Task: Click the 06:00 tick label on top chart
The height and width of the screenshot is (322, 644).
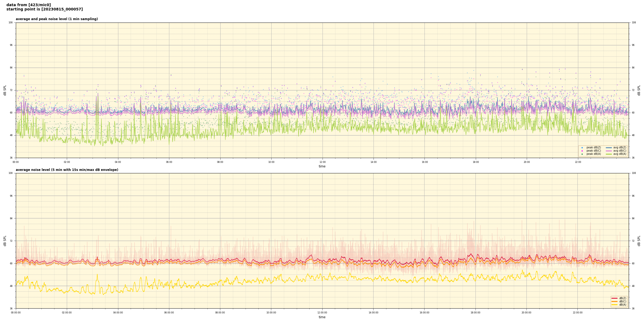Action: pyautogui.click(x=169, y=162)
